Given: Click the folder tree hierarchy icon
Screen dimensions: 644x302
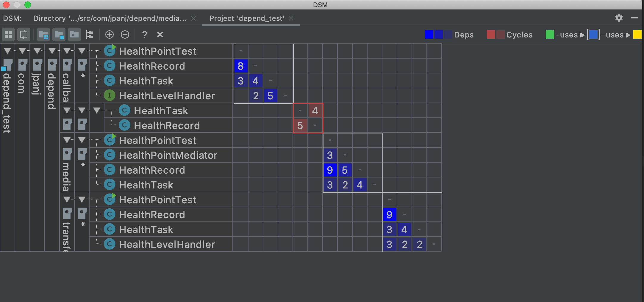Looking at the screenshot, I should (90, 34).
